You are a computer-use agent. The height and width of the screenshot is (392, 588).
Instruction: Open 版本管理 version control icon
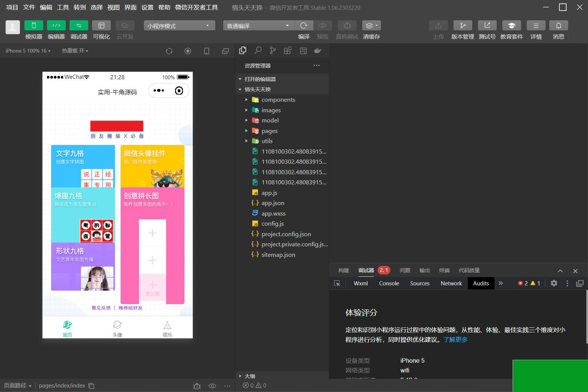[463, 25]
